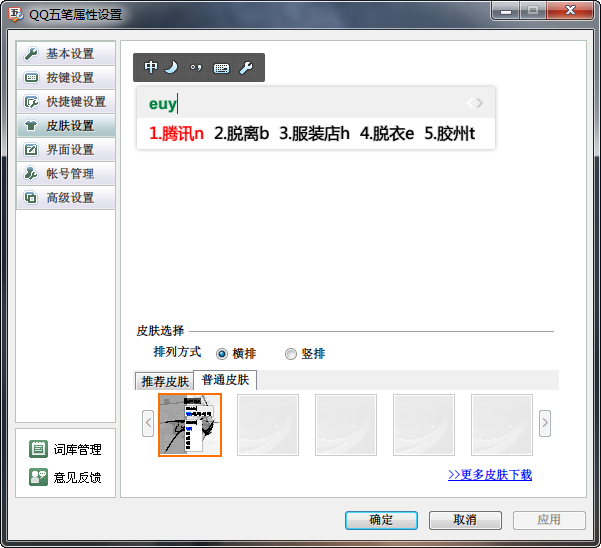Click the 意见反馈 chat icon
Image resolution: width=601 pixels, height=548 pixels.
(x=38, y=477)
